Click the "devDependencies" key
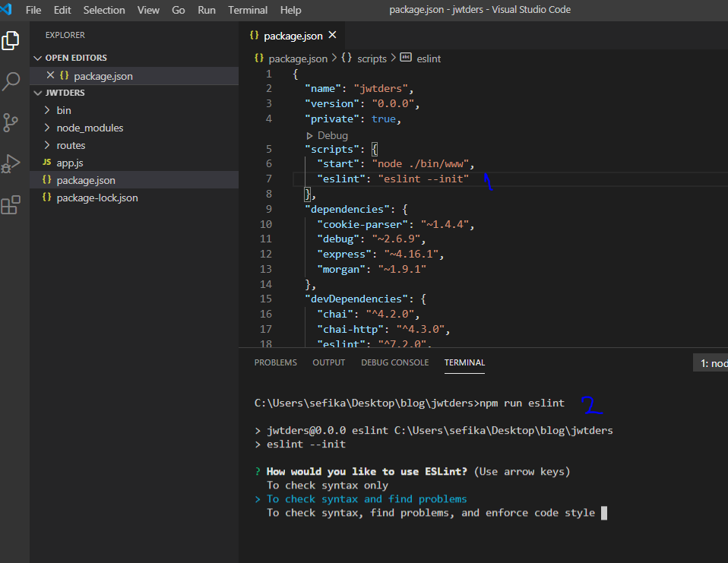This screenshot has height=563, width=728. click(x=356, y=299)
